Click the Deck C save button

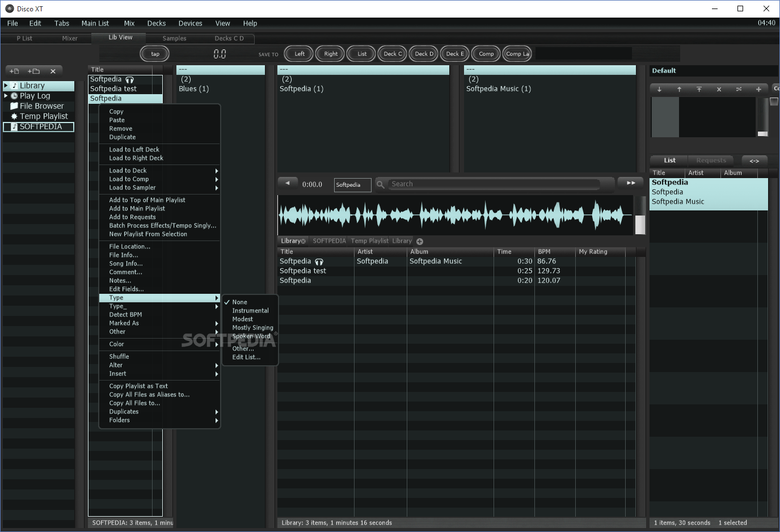click(393, 54)
